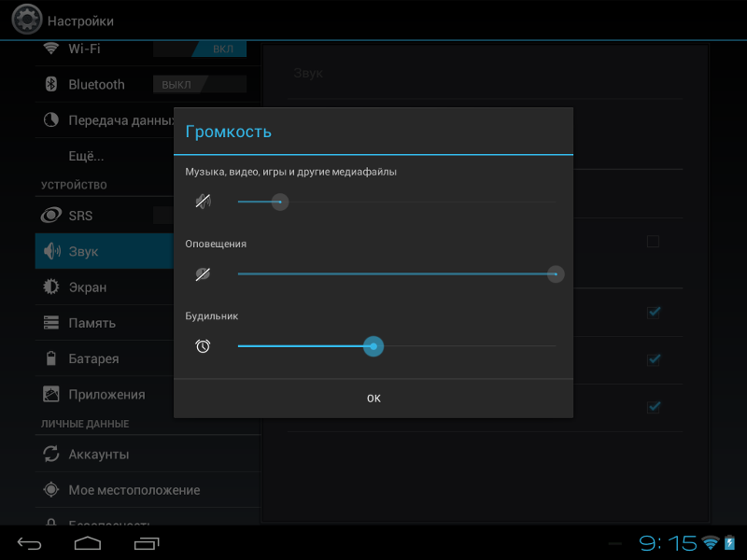Adjust the Оповещения volume slider handle
Viewport: 747px width, 560px height.
556,274
